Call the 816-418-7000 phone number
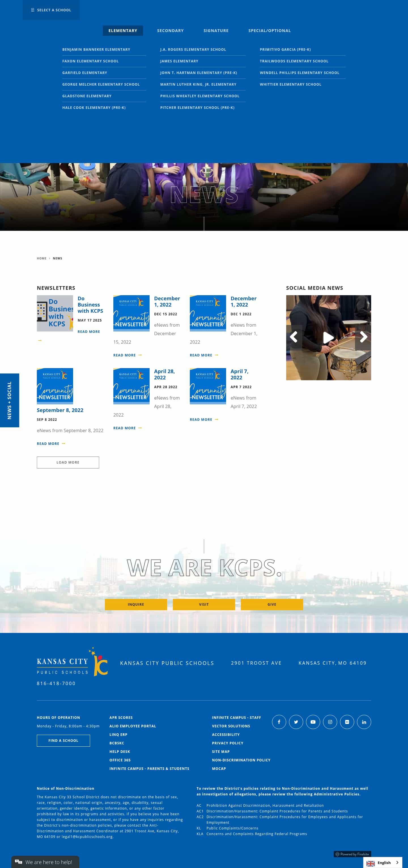 coord(56,683)
